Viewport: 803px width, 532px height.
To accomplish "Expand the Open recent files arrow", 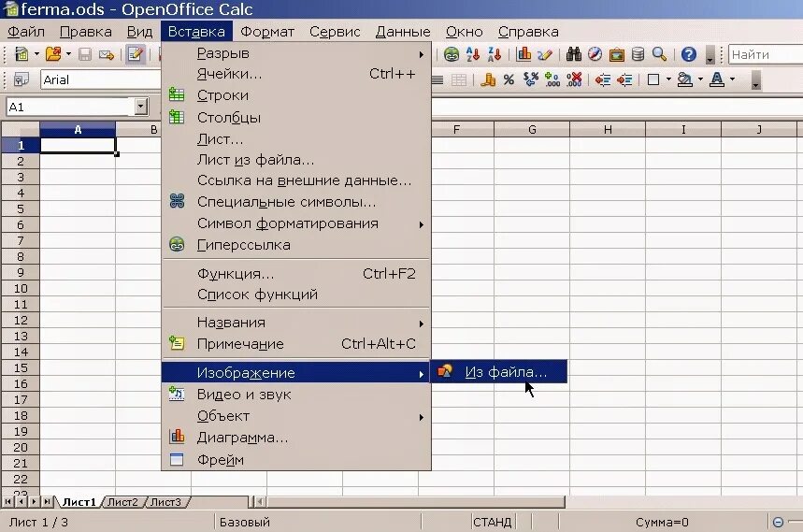I will click(68, 54).
